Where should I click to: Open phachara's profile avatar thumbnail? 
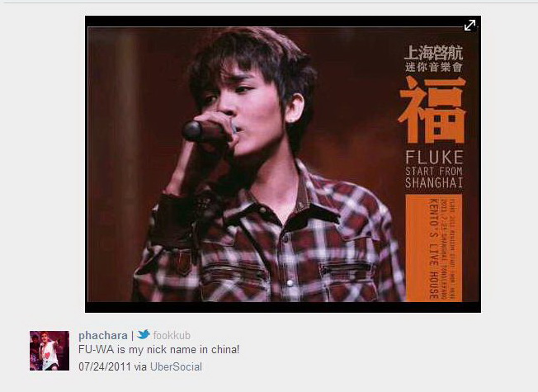pyautogui.click(x=50, y=351)
